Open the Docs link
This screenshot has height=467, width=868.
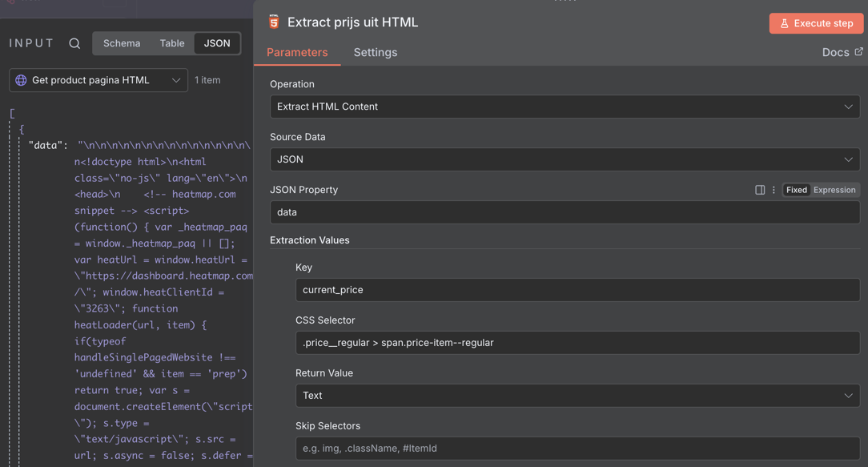coord(842,52)
